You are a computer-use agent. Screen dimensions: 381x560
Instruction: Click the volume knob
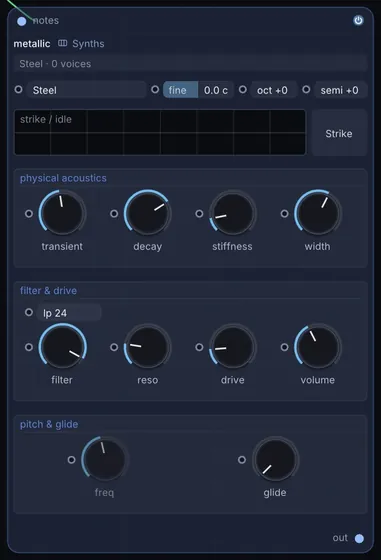[318, 347]
